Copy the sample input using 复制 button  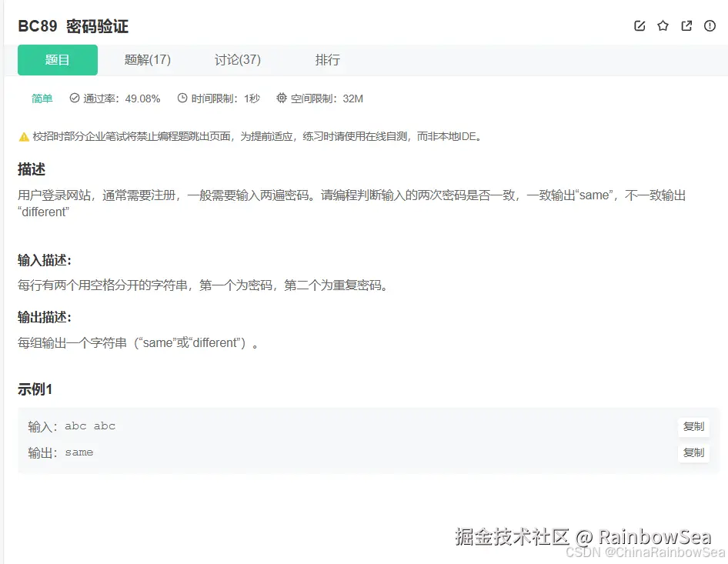[x=693, y=426]
